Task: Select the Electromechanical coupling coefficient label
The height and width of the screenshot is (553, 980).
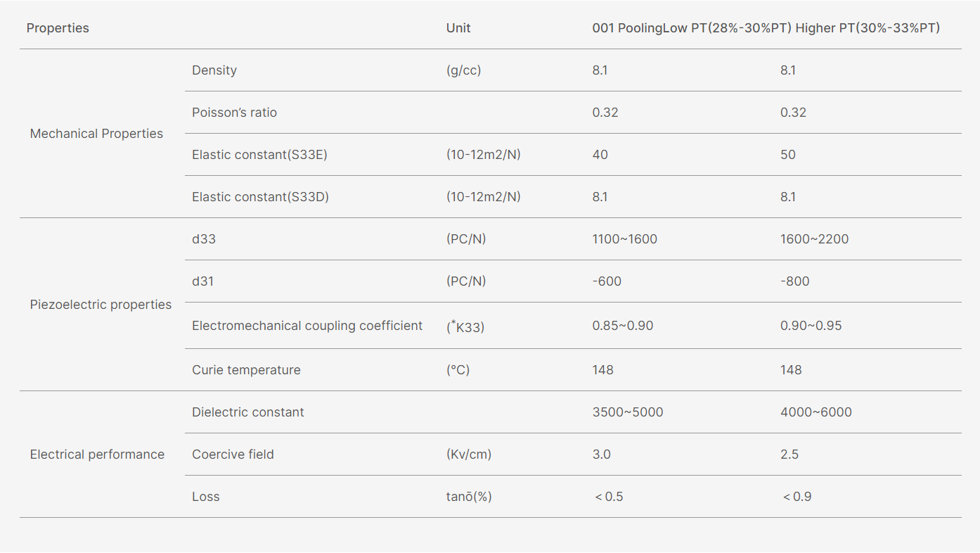Action: point(307,326)
